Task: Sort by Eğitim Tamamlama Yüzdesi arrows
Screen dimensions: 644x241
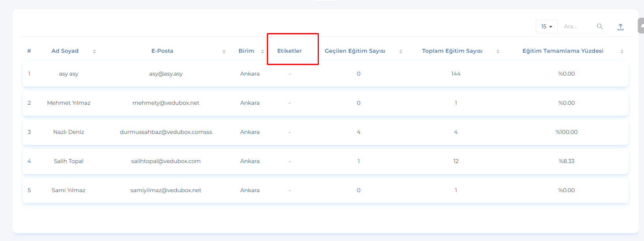Action: pos(622,51)
